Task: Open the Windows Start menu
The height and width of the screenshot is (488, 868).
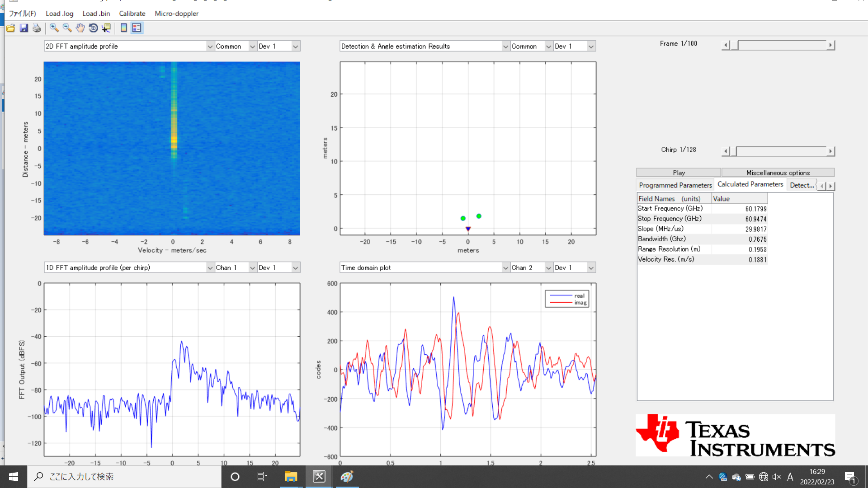Action: coord(14,477)
